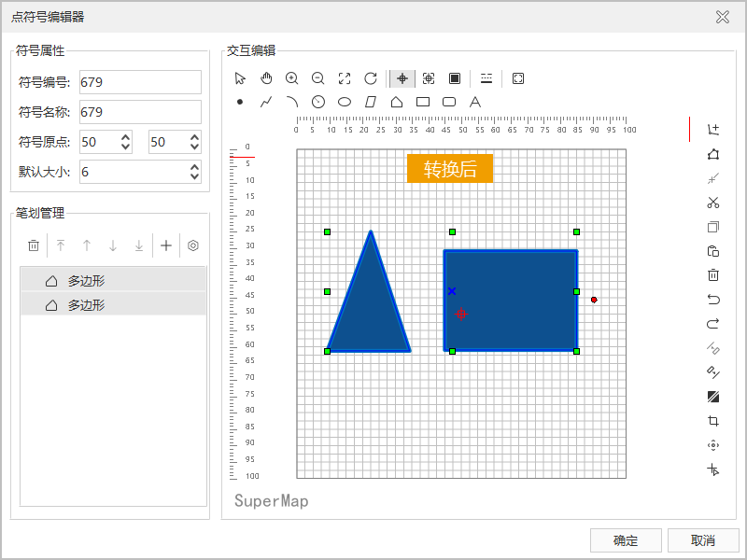Choose the ellipse drawing tool
The width and height of the screenshot is (747, 560).
click(345, 102)
